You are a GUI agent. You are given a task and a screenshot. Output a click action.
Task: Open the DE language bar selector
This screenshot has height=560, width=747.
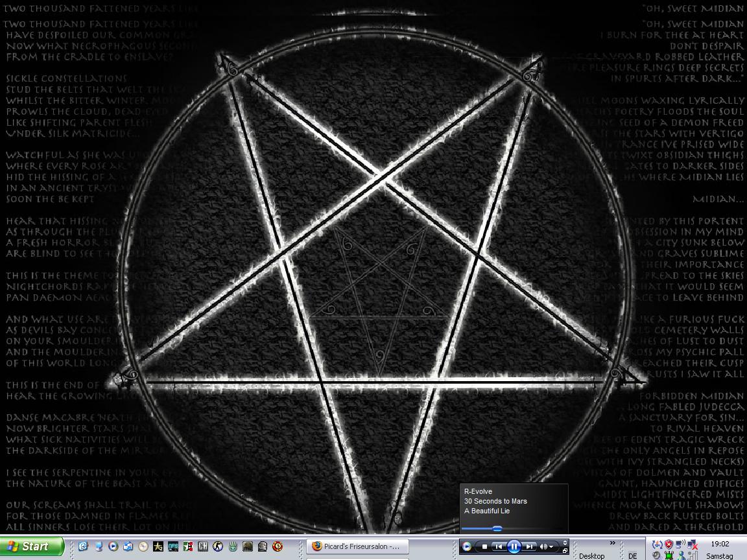(632, 555)
